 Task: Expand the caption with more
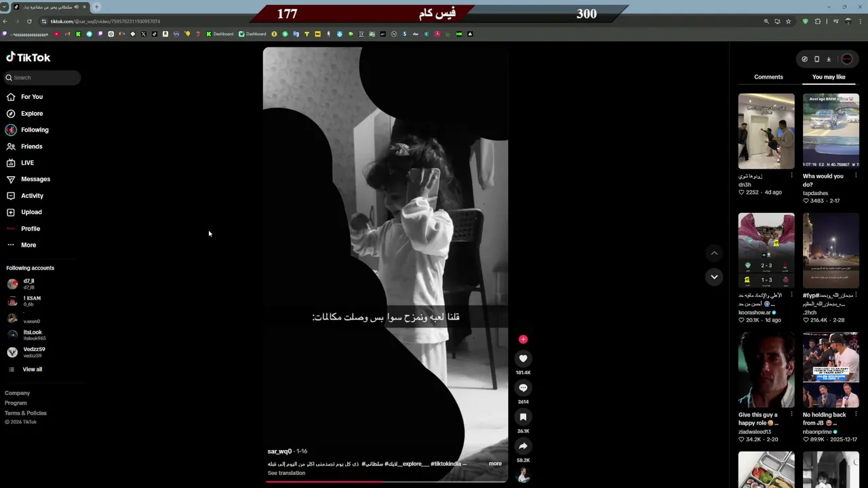(495, 464)
